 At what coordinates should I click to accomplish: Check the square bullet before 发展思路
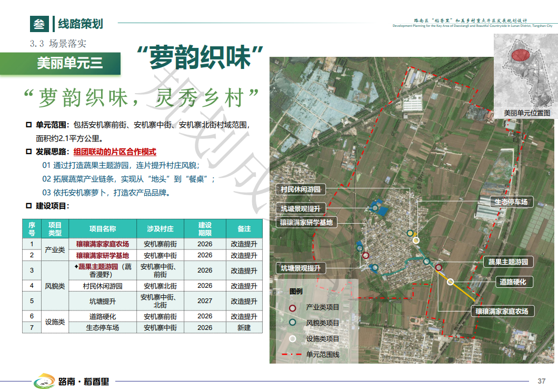coord(29,152)
